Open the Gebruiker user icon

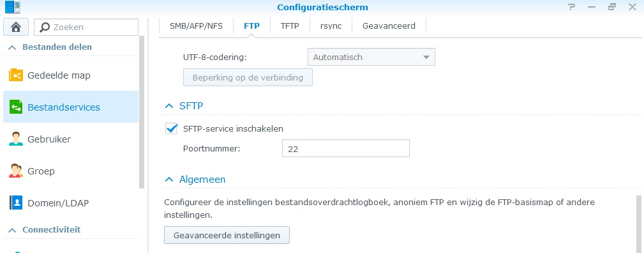pos(16,139)
